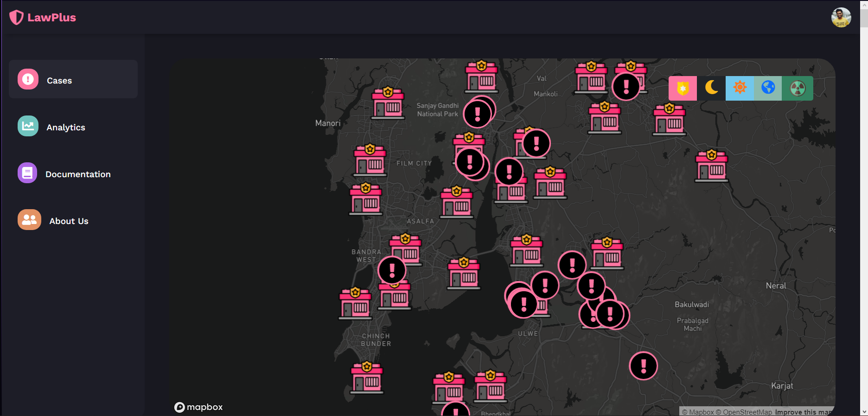Viewport: 868px width, 416px height.
Task: Click the LawPlus shield logo
Action: tap(16, 17)
